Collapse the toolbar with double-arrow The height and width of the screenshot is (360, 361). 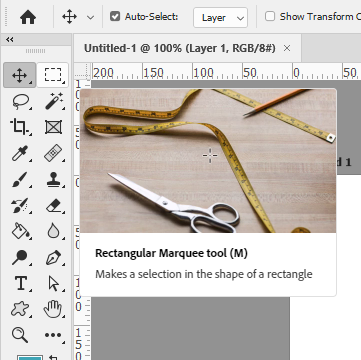[x=10, y=40]
